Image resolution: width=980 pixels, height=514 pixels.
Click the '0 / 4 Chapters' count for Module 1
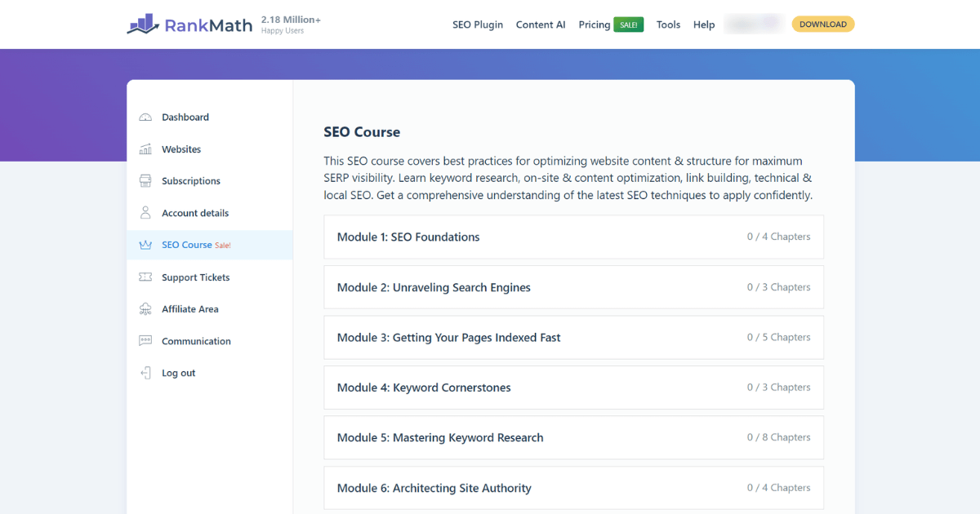779,237
